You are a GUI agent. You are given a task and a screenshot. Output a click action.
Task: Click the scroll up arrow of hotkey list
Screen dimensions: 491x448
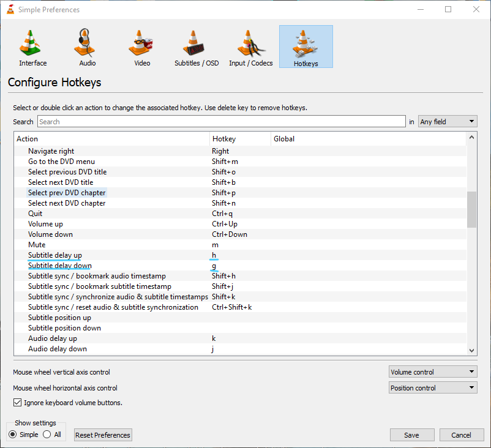(x=471, y=137)
